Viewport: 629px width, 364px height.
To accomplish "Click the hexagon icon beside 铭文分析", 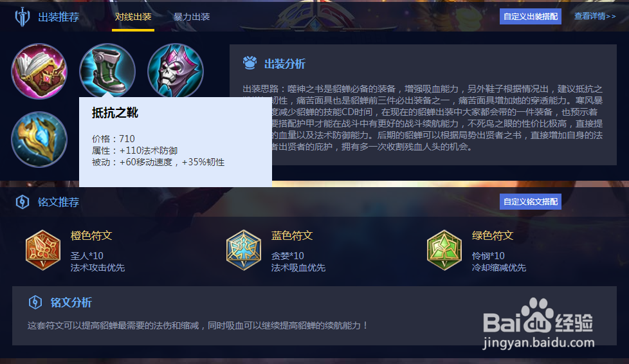I will pyautogui.click(x=35, y=302).
